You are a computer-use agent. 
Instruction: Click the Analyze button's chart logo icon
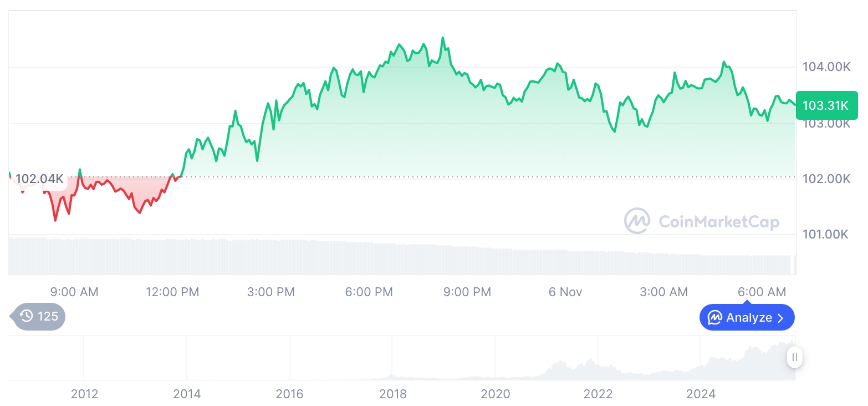(715, 318)
